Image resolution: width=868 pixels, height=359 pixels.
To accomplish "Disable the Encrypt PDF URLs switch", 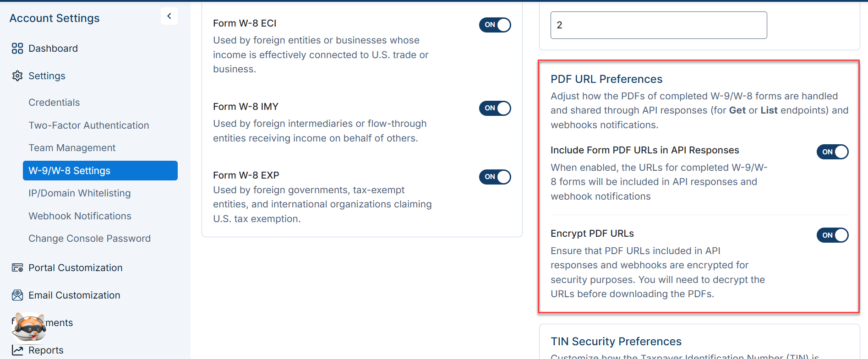I will 832,235.
